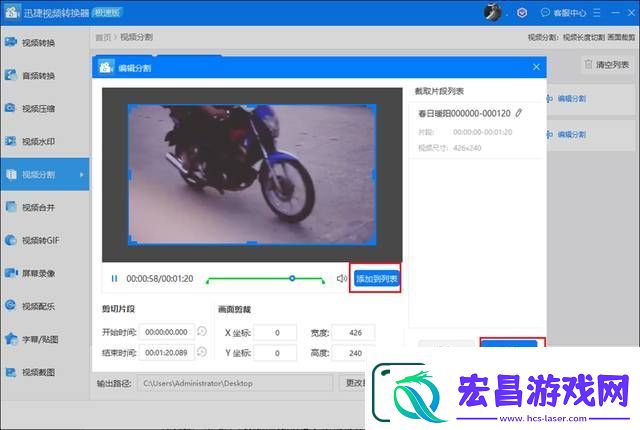Pause the video playback
The width and height of the screenshot is (640, 430).
click(114, 279)
